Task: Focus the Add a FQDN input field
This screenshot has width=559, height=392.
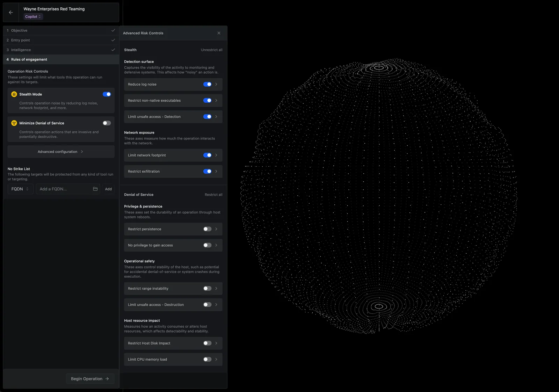Action: [x=68, y=189]
